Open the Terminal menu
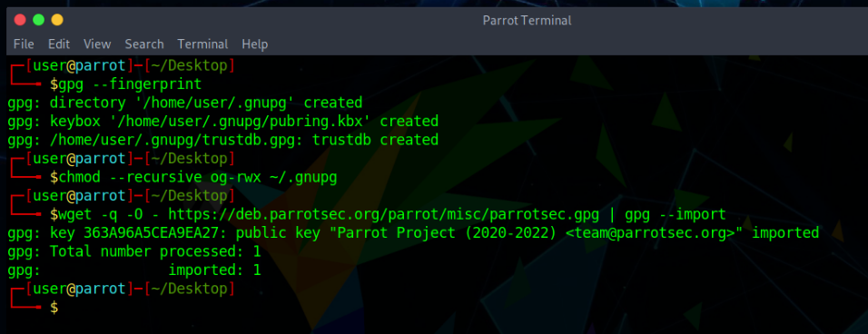Viewport: 868px width, 334px height. click(x=202, y=44)
